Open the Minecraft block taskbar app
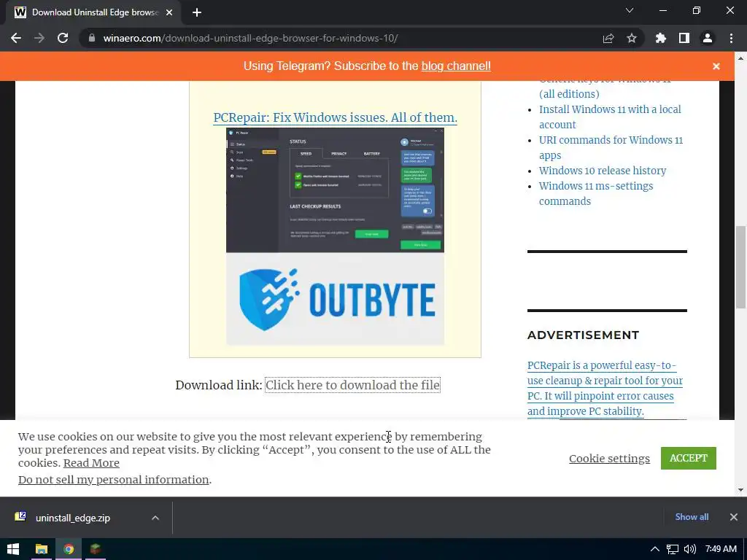This screenshot has width=747, height=560. click(x=96, y=549)
